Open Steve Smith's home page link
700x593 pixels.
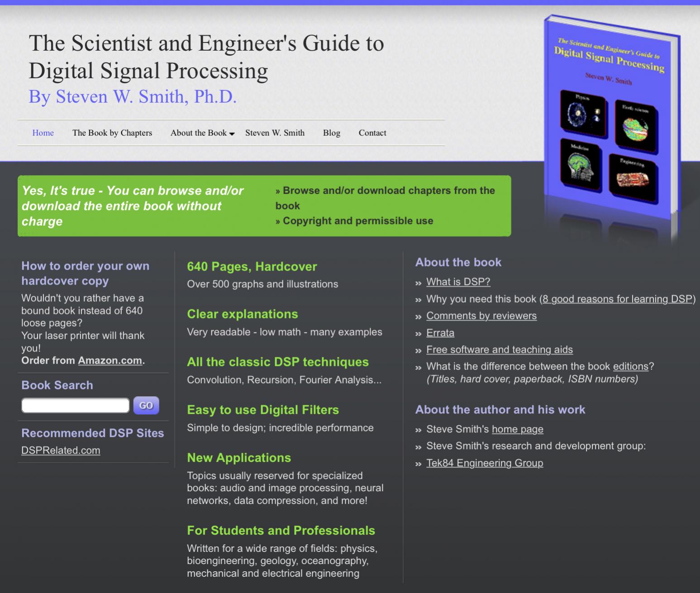(x=518, y=429)
